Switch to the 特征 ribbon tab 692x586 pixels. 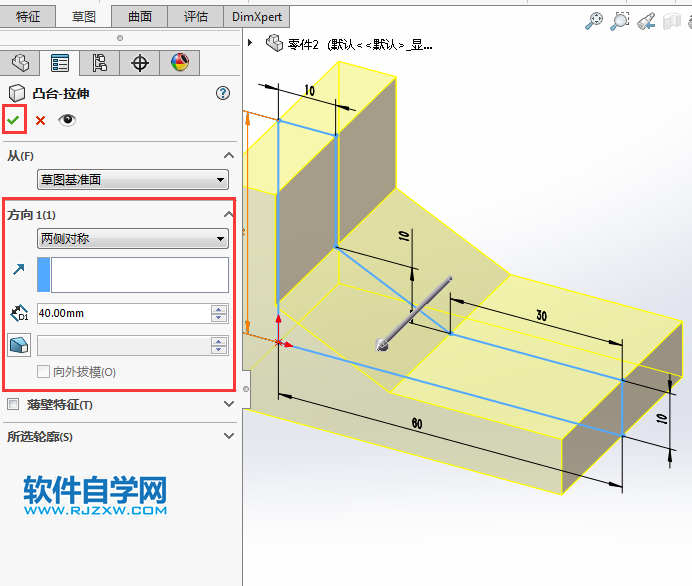tap(28, 16)
